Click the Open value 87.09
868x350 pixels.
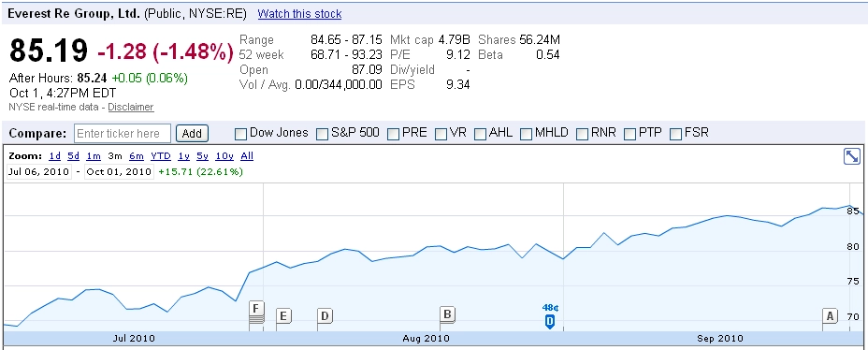pos(367,70)
